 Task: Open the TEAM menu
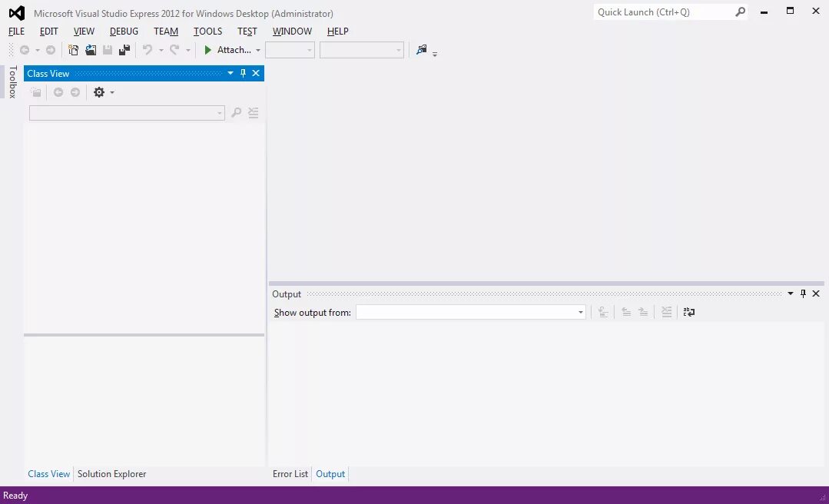(x=165, y=31)
